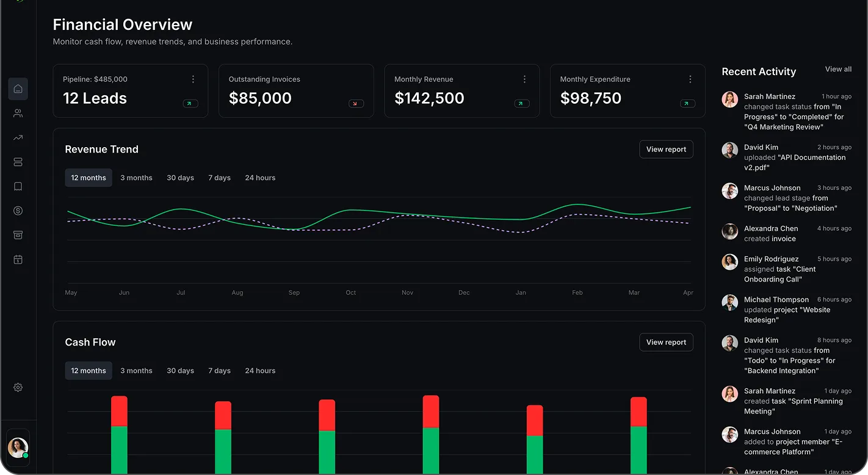Open the dollar coin sidebar icon
The width and height of the screenshot is (868, 475).
[18, 211]
